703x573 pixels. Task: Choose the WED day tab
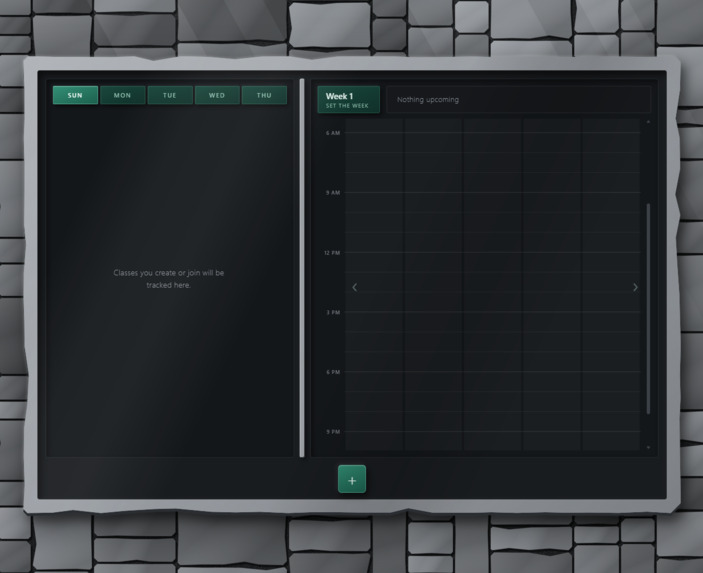(217, 95)
